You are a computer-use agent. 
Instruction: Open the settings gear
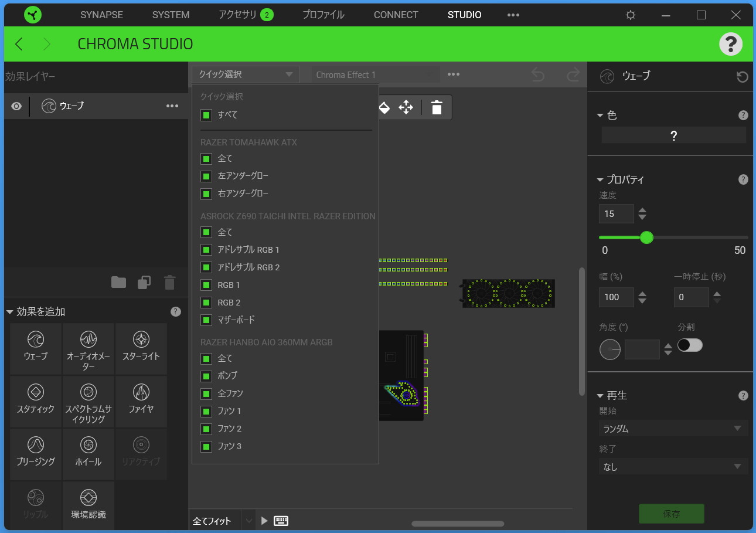631,15
